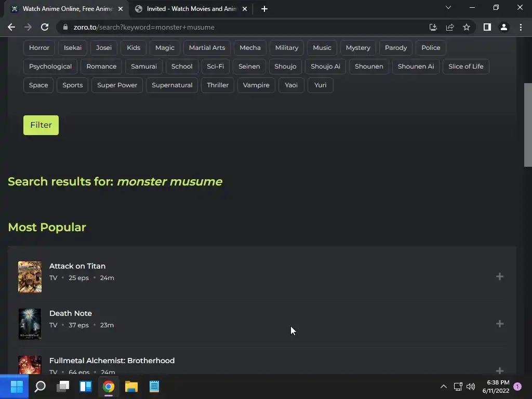Click the zoro.to address bar URL

point(144,27)
